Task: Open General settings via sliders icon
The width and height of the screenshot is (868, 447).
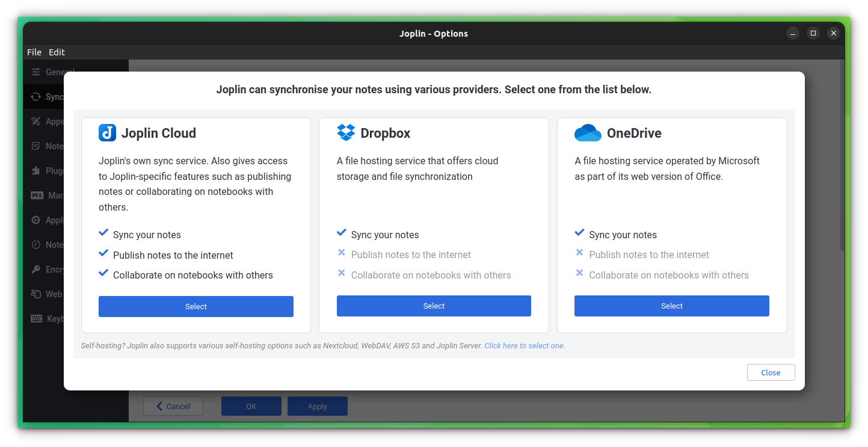Action: coord(36,72)
